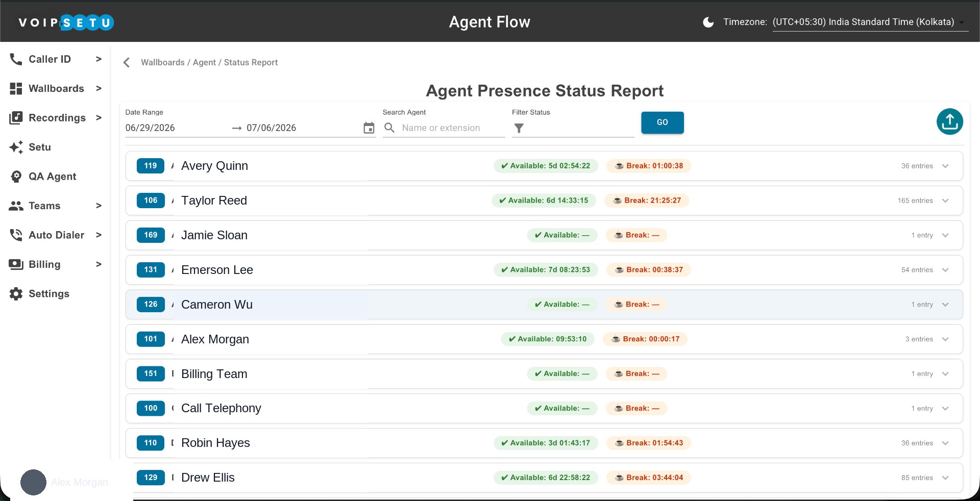
Task: Click the Settings gear icon
Action: tap(16, 294)
